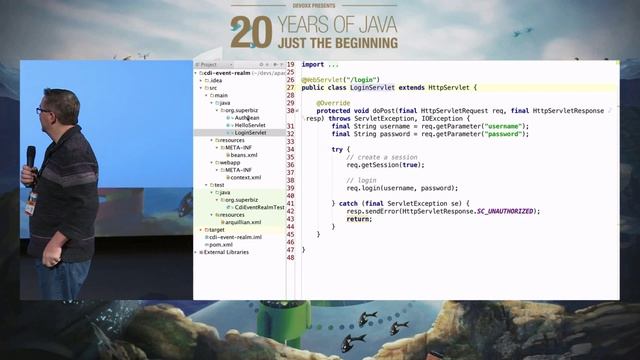Click SC_UNAUTHORIZED constant in editor

pyautogui.click(x=505, y=211)
